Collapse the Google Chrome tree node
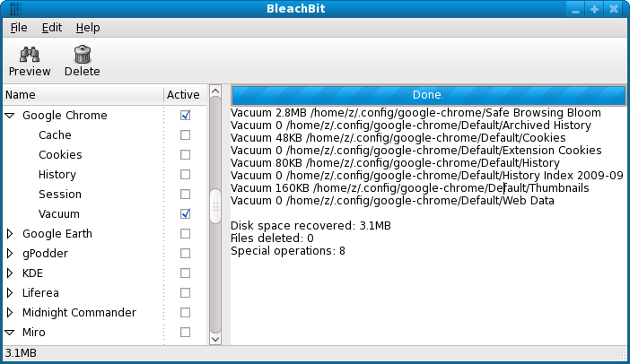This screenshot has width=630, height=364. pos(10,116)
